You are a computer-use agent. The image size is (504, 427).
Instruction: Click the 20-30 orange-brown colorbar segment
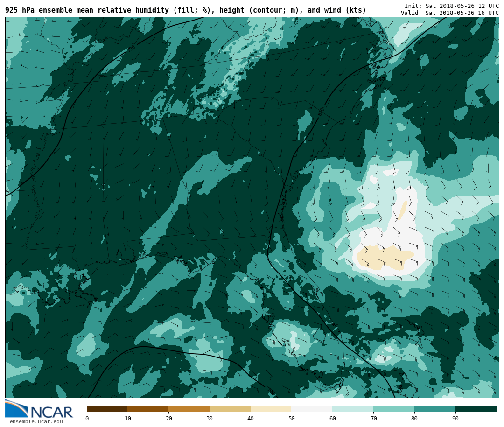tap(189, 409)
